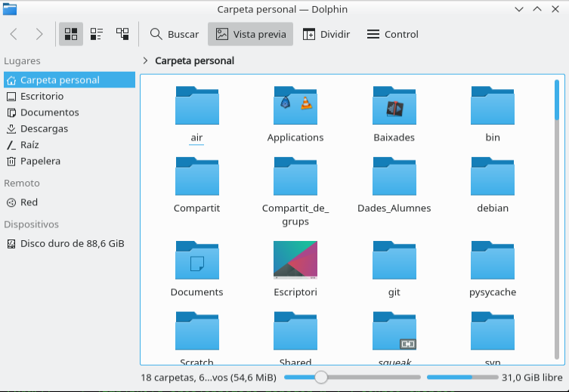Select the Compartit_de_grups folder icon
This screenshot has width=569, height=392.
point(295,176)
